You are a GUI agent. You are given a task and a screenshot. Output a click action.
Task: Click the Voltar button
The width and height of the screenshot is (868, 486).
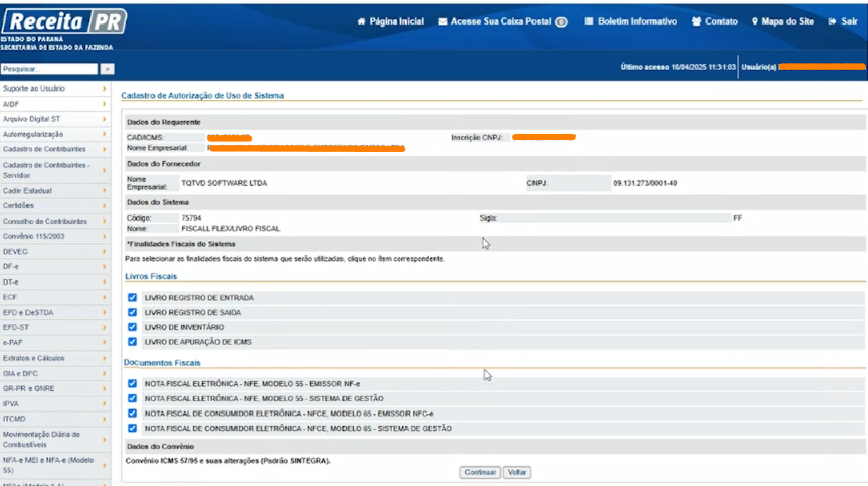[517, 473]
